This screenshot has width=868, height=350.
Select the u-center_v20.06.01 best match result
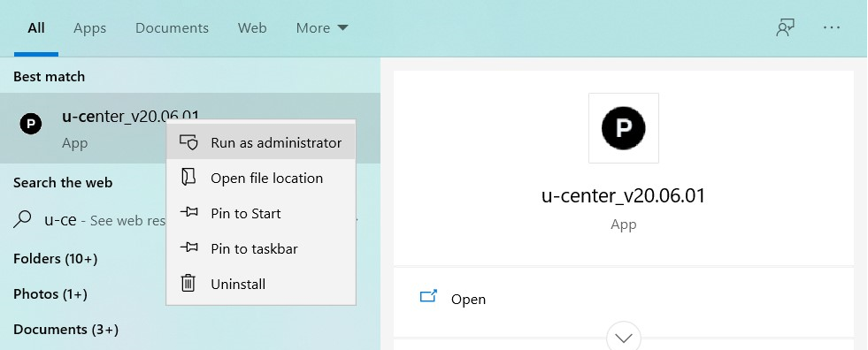[190, 128]
